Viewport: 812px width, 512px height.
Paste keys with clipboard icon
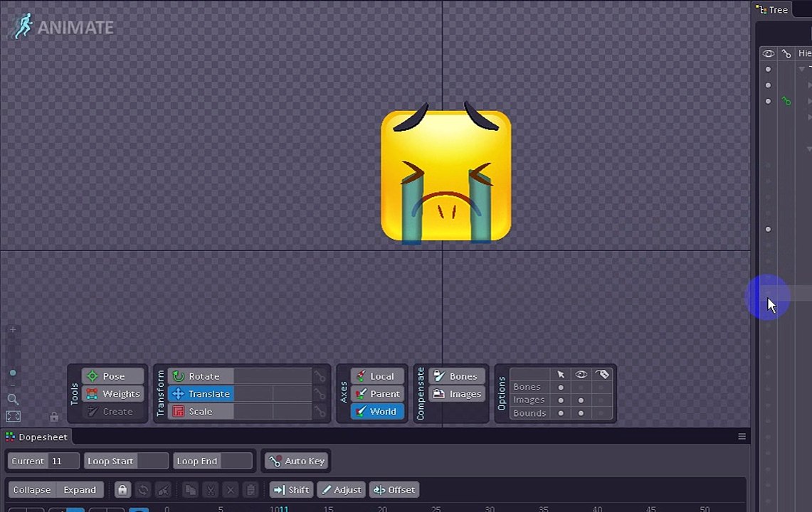[x=251, y=490]
